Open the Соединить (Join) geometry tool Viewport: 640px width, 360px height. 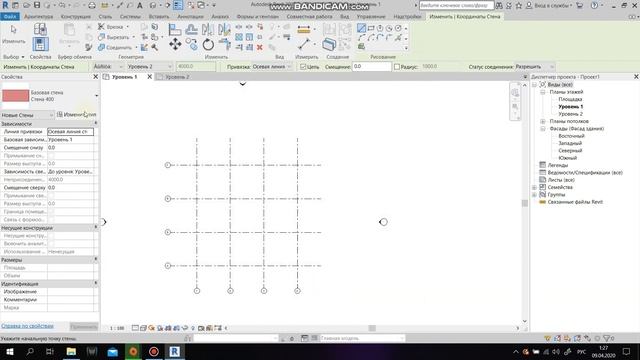click(117, 47)
